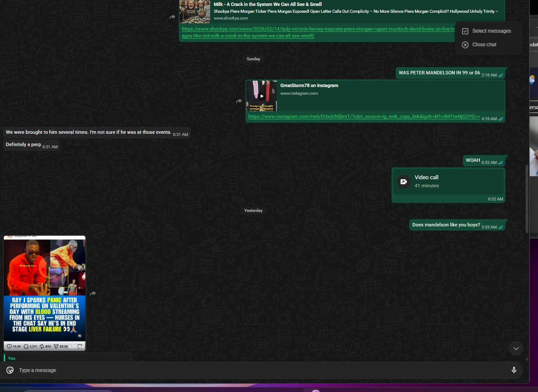
Task: Click the GreatStorm78 on Instagram preview title
Action: pyautogui.click(x=309, y=85)
